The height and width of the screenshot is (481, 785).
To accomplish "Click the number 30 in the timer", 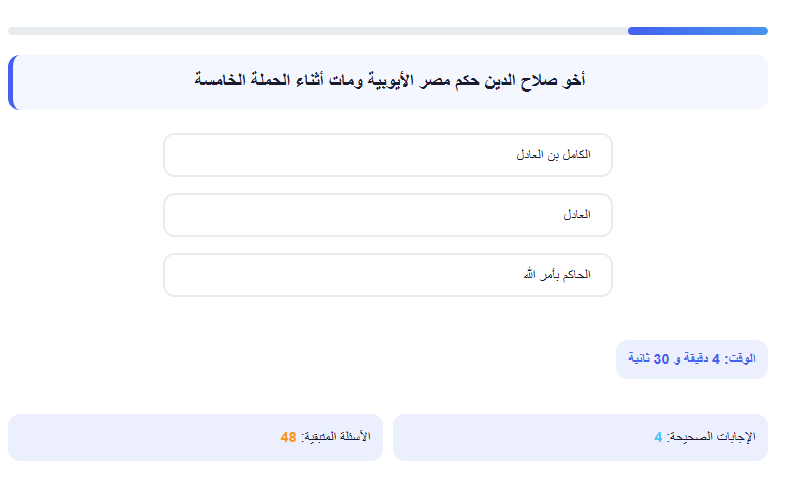I will pyautogui.click(x=661, y=359).
